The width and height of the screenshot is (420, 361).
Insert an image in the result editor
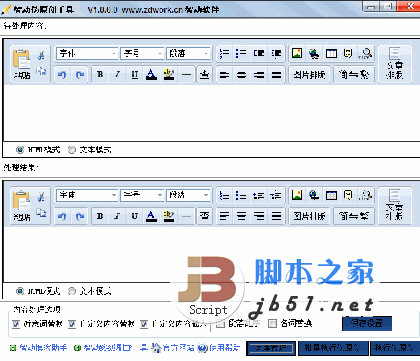[x=297, y=195]
